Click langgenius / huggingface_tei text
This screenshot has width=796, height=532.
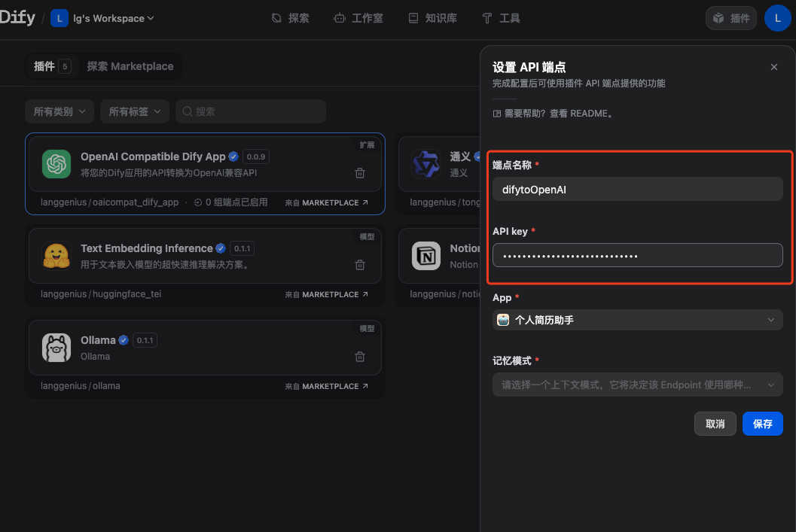point(101,294)
